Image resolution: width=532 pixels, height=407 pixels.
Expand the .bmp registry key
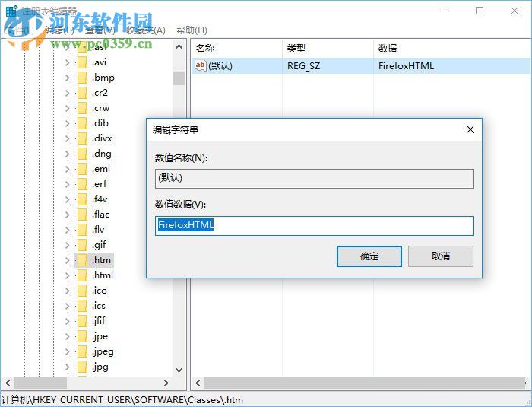pos(67,78)
